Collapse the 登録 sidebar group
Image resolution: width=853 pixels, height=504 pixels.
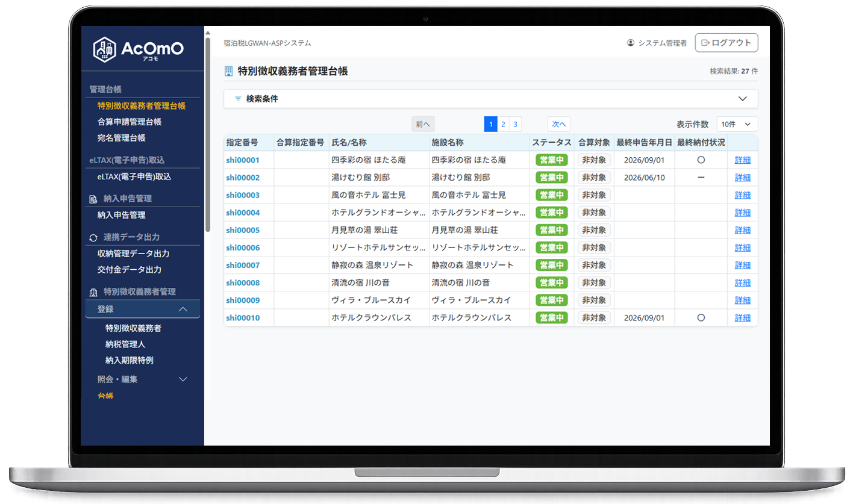(142, 309)
